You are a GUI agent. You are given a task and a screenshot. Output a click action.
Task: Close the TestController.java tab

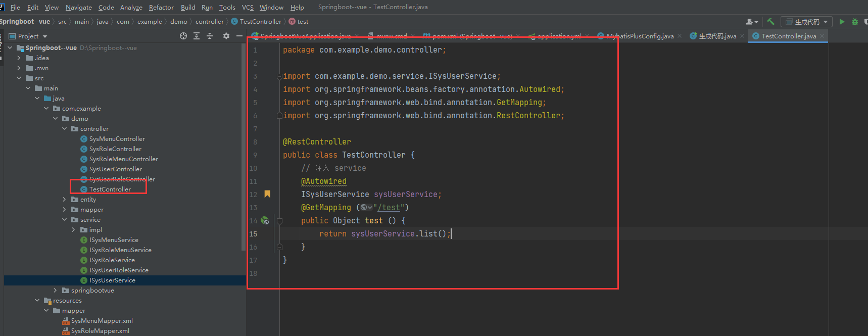point(822,36)
